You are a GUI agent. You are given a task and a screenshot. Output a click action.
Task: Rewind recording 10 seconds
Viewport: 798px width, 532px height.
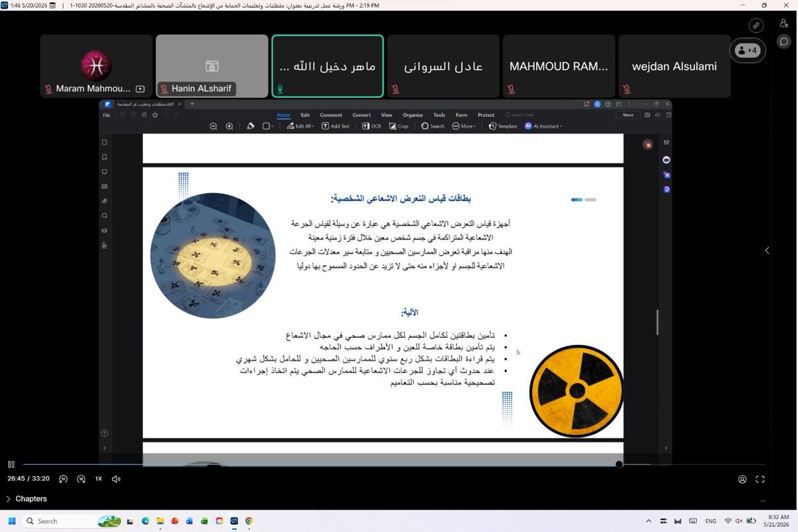(x=63, y=479)
